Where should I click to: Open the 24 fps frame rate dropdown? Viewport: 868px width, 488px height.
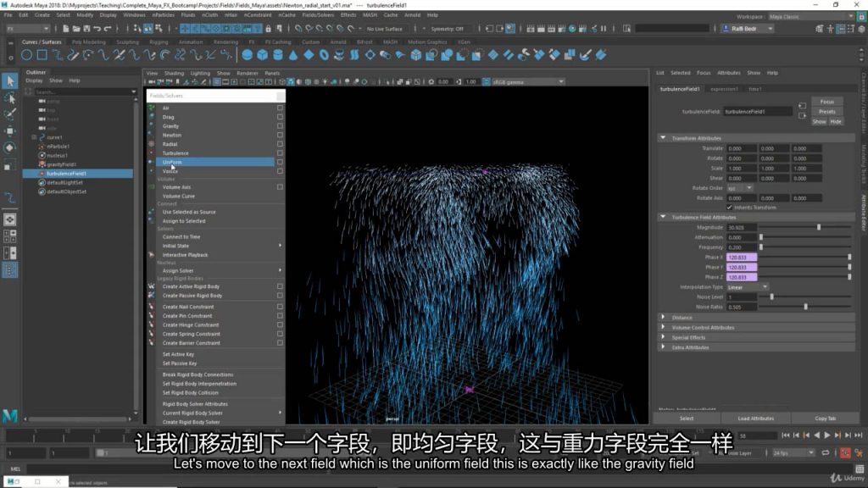click(x=793, y=453)
